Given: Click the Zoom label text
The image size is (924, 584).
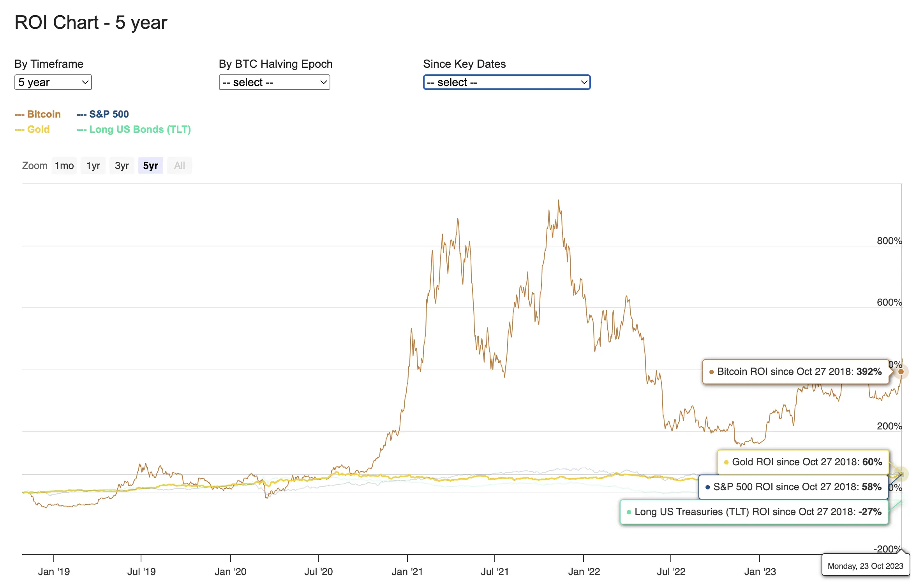Looking at the screenshot, I should pos(35,165).
